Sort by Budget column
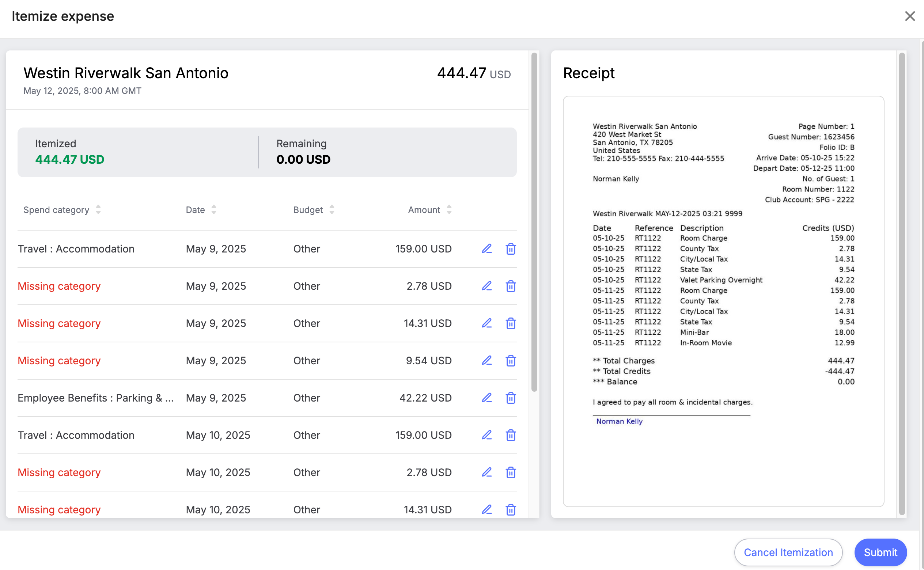The width and height of the screenshot is (924, 570). (332, 210)
